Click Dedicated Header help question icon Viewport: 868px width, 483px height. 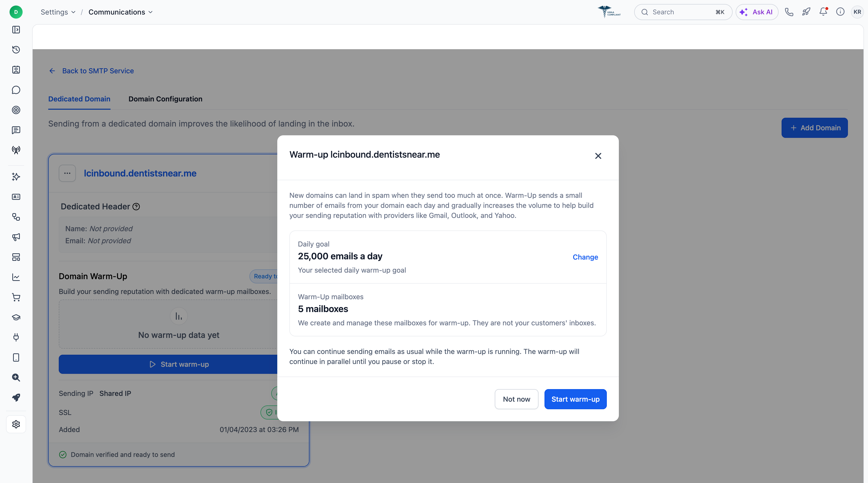click(136, 207)
